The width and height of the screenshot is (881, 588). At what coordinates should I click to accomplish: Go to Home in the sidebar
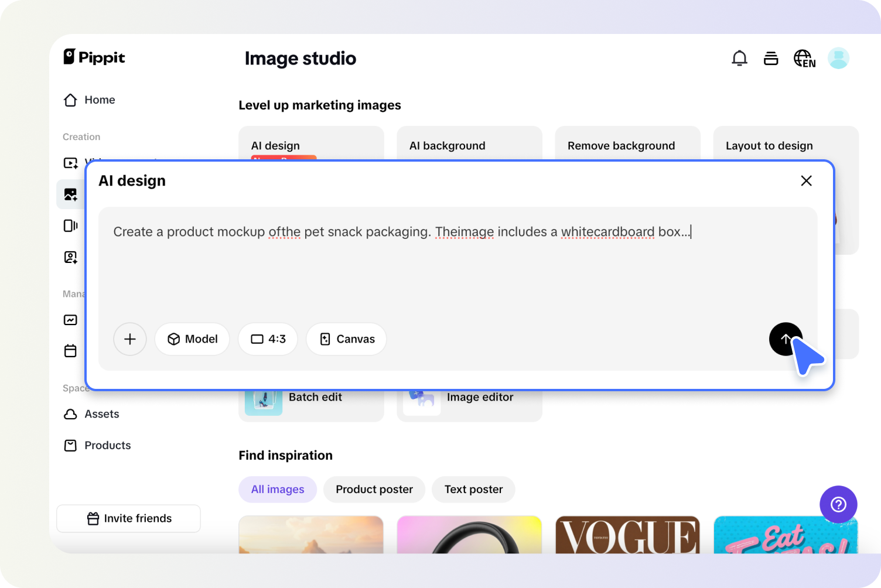coord(89,100)
